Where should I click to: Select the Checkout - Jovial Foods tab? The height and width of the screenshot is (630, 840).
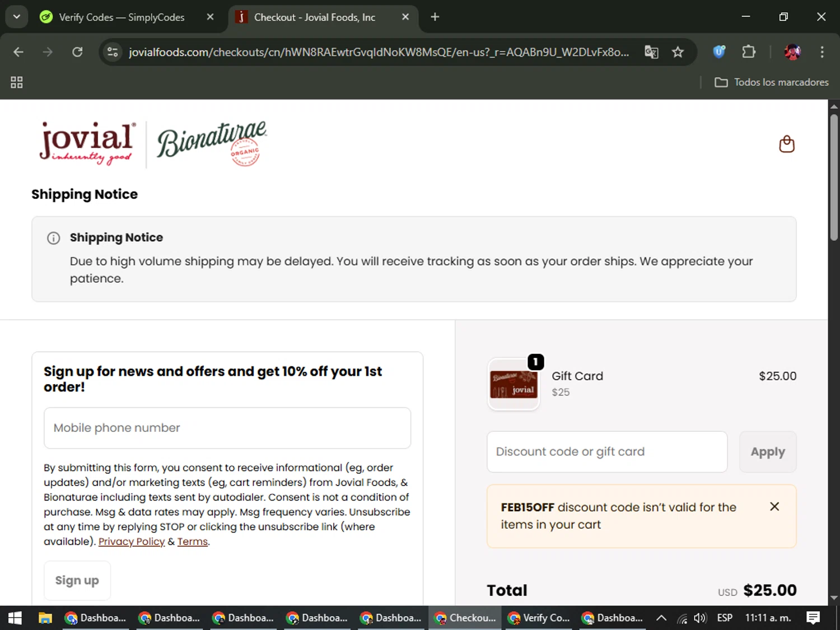[x=315, y=17]
